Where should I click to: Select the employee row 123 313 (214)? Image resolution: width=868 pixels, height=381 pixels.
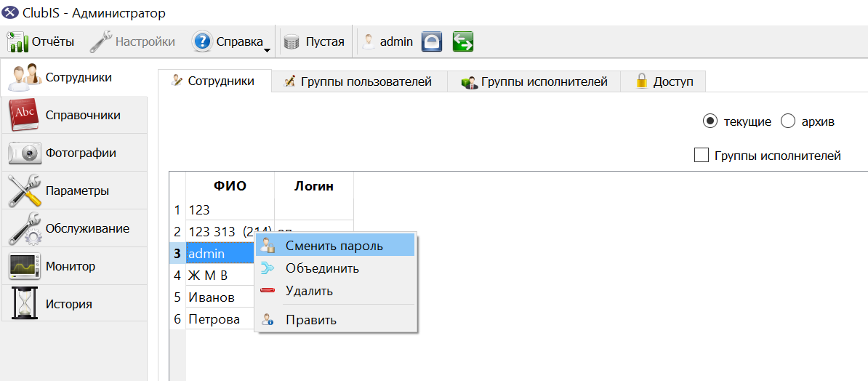[230, 231]
